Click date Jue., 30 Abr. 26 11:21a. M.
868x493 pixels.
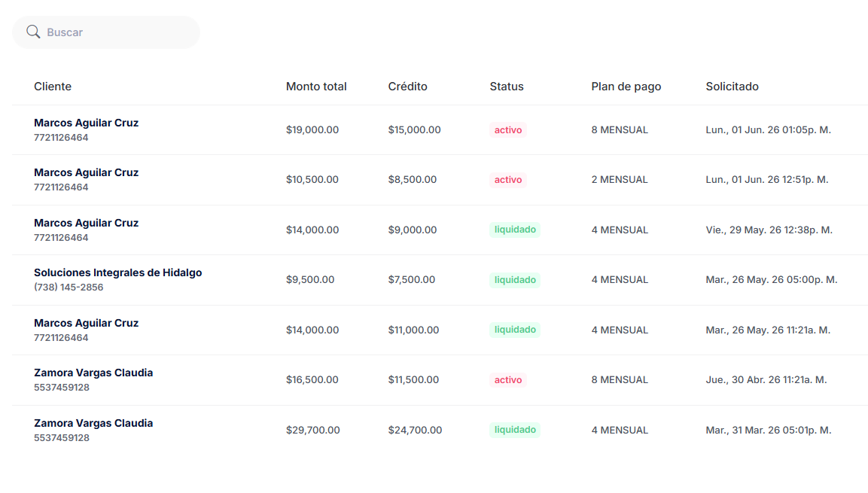pos(766,380)
